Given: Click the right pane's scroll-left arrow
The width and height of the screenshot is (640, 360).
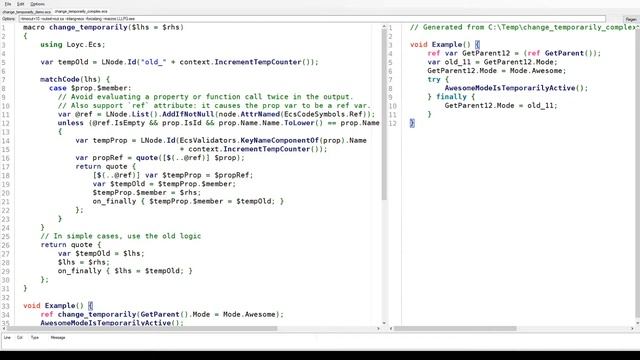Looking at the screenshot, I should [391, 328].
